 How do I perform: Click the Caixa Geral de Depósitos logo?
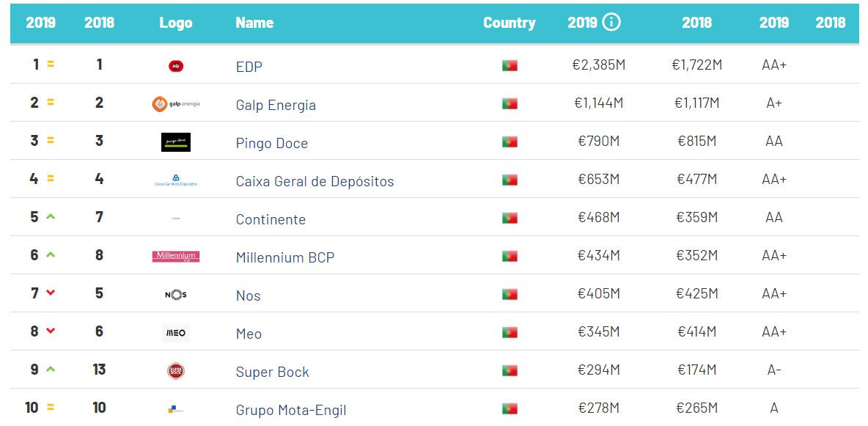coord(176,180)
